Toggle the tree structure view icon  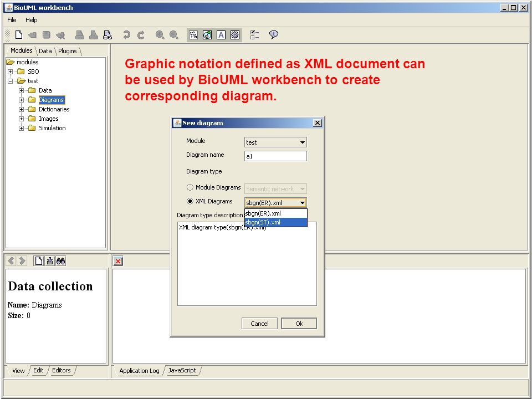tap(193, 34)
